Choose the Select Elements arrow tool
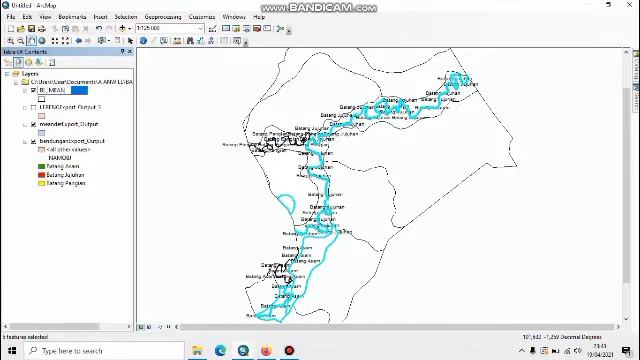The image size is (640, 360). tap(130, 41)
